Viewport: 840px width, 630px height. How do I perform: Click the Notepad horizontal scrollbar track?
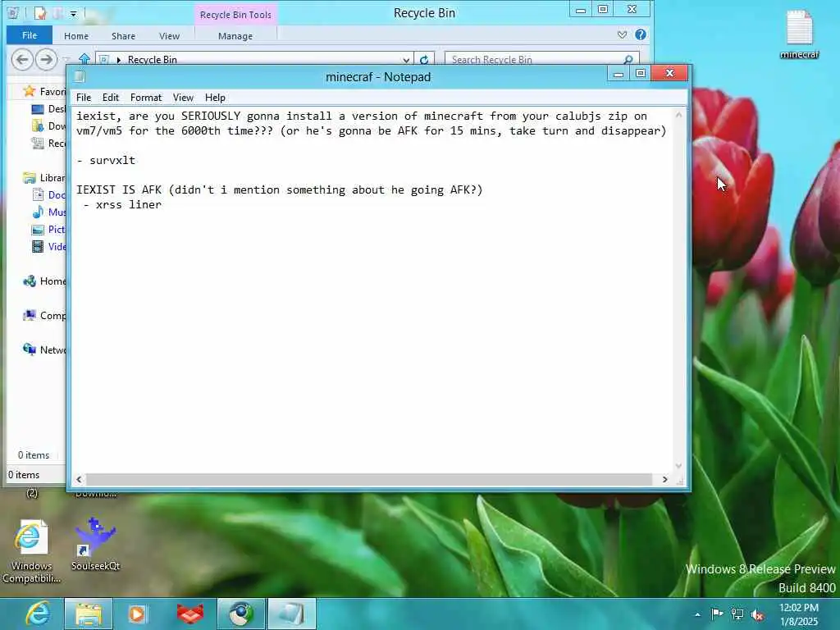pyautogui.click(x=370, y=479)
